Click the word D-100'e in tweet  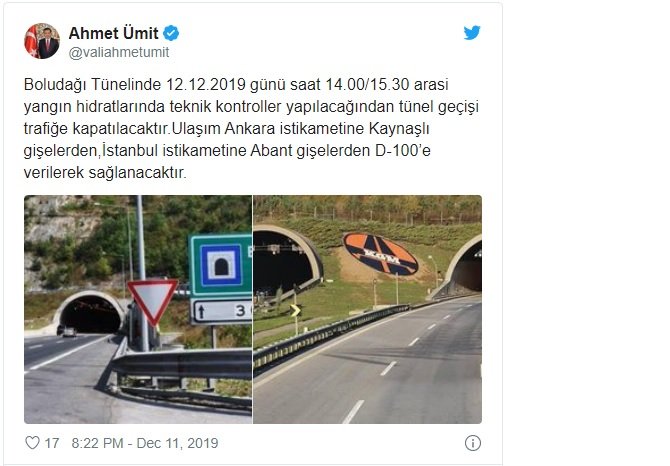click(403, 150)
